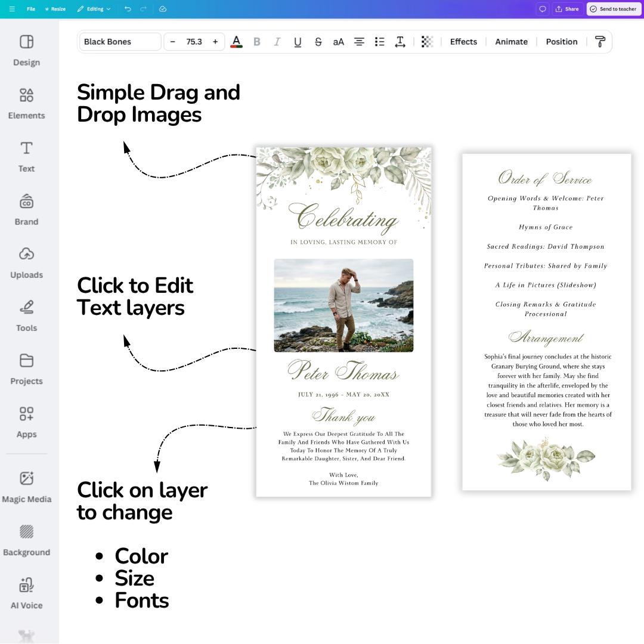Toggle italic formatting
644x644 pixels.
[277, 42]
